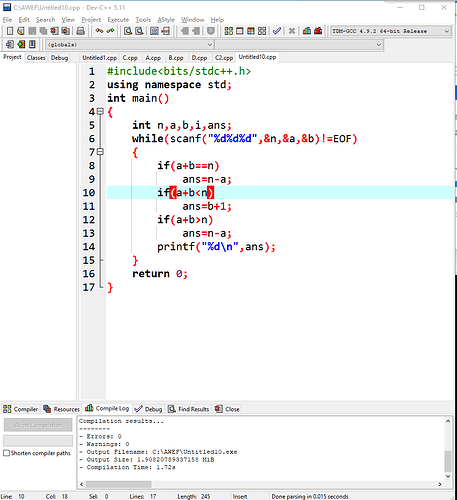Click the Compile and Run icon
This screenshot has width=457, height=500.
[251, 31]
